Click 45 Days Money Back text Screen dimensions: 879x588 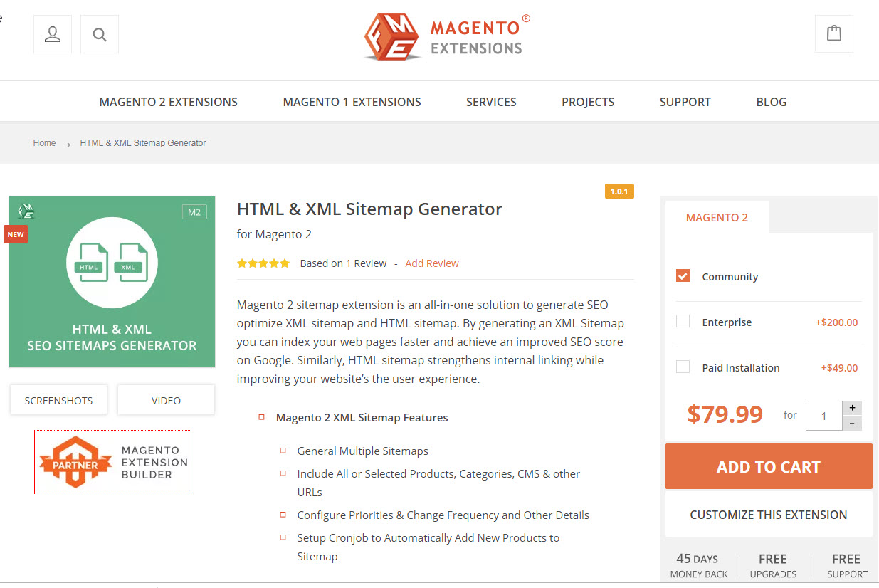click(x=699, y=566)
